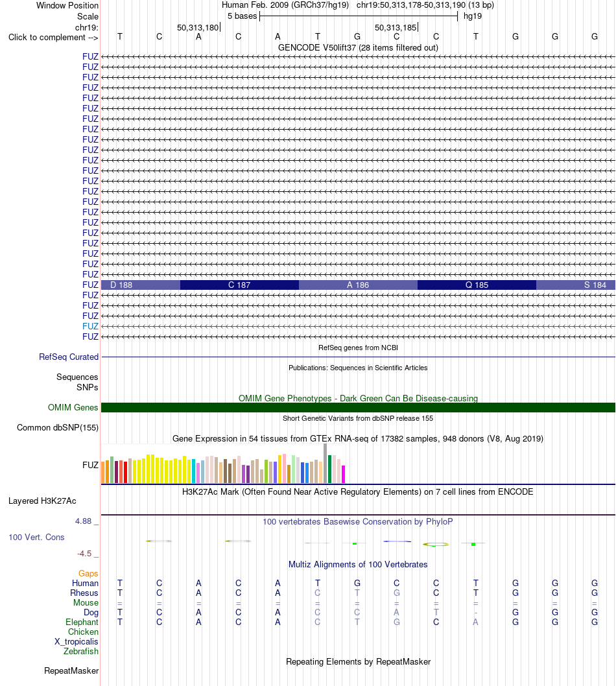Click FUZ label beside the codon row
Viewport: 616px width, 686px height.
pos(90,285)
